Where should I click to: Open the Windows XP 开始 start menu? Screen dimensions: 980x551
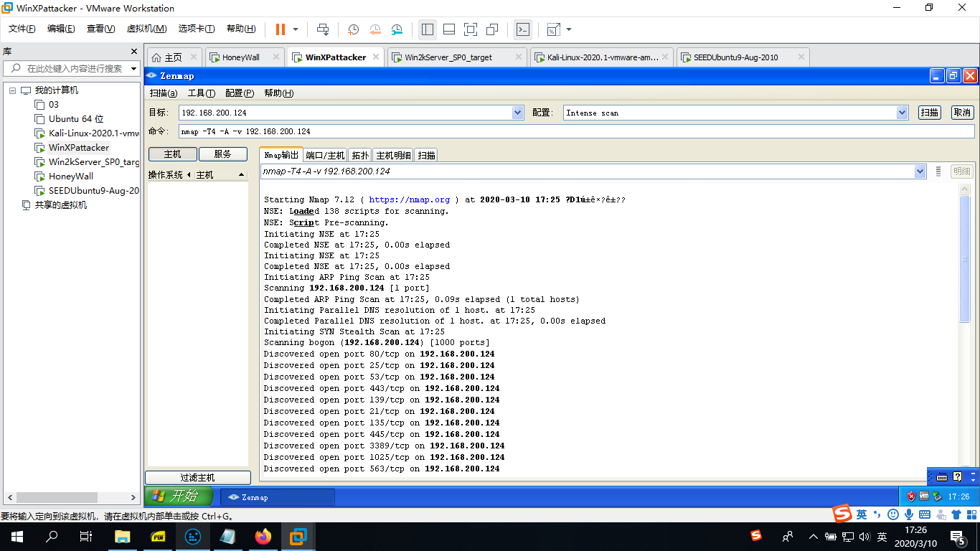click(x=179, y=496)
